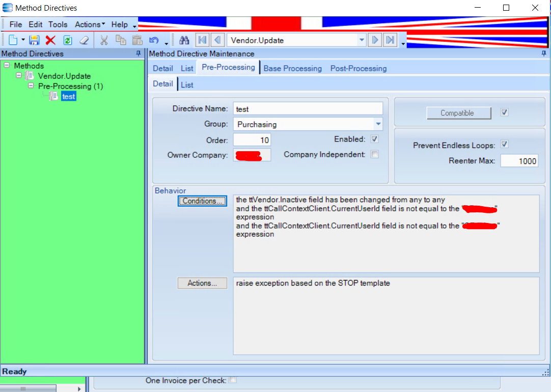This screenshot has height=392, width=551.
Task: Open search with the binoculars icon
Action: coord(184,40)
